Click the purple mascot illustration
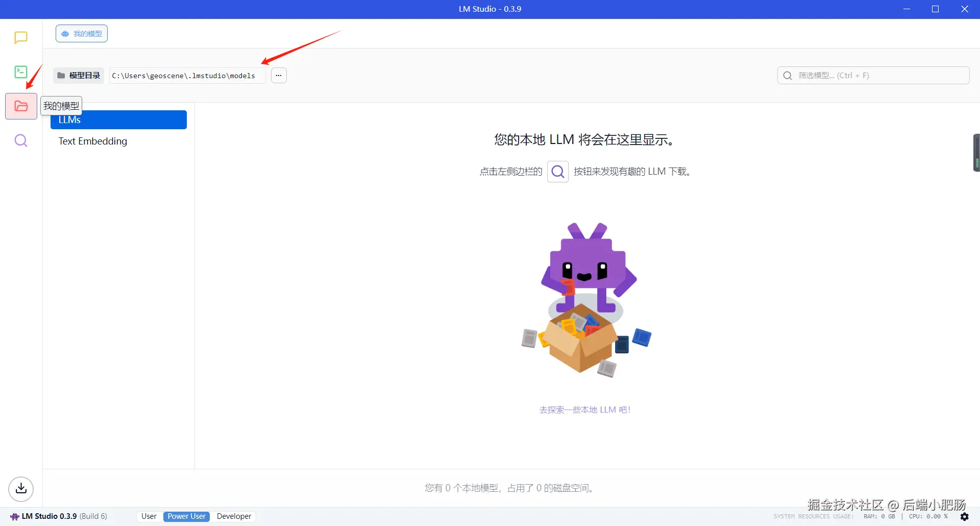The height and width of the screenshot is (526, 980). (x=586, y=300)
